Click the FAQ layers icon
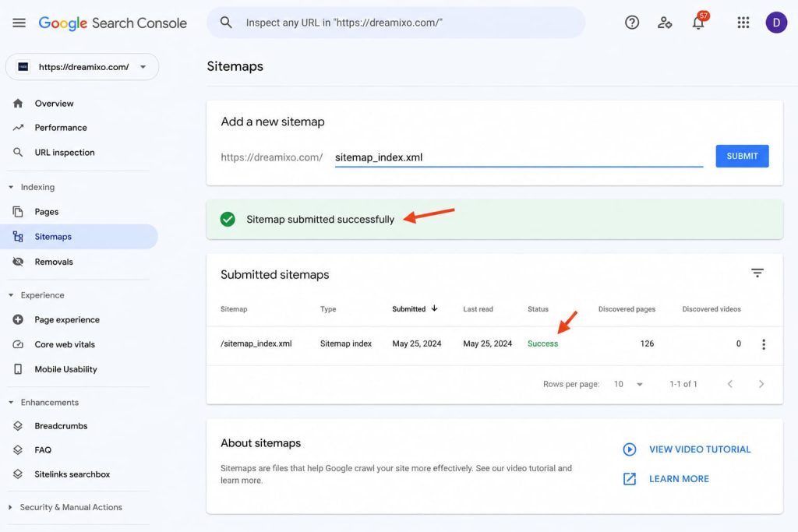 click(18, 449)
